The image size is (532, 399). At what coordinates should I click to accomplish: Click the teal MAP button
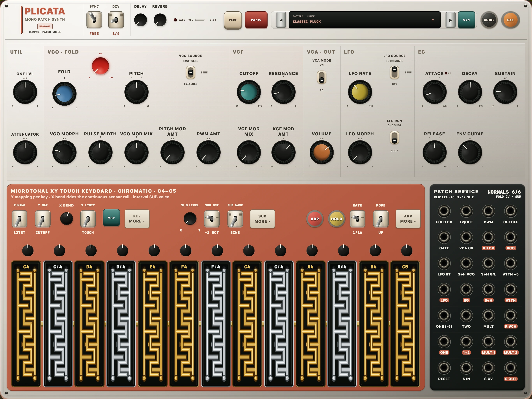[x=111, y=218]
